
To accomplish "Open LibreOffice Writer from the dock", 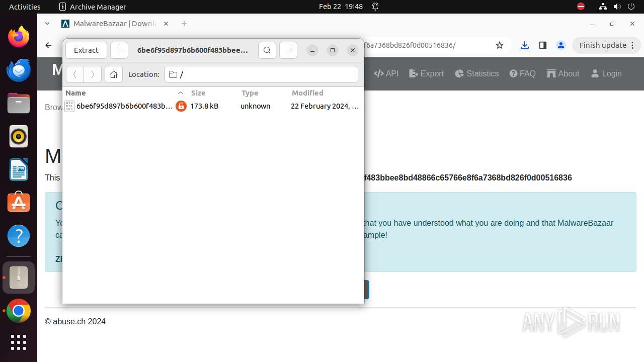I will tap(19, 169).
